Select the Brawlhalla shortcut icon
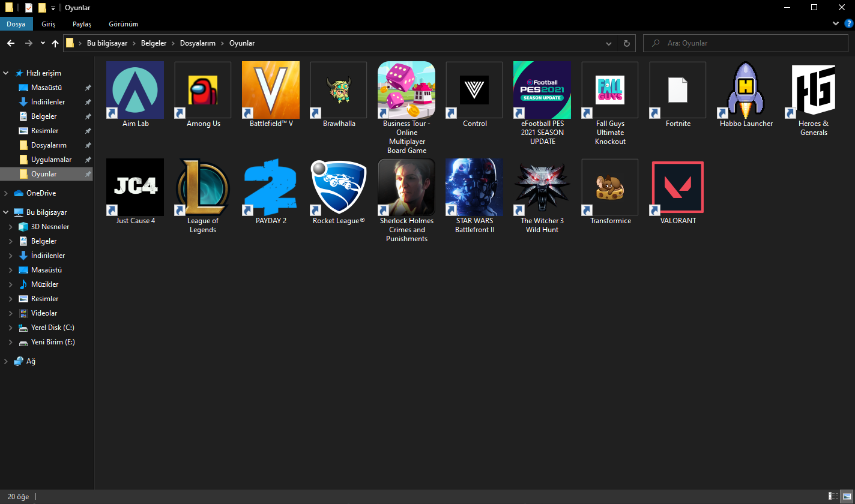 coord(339,90)
